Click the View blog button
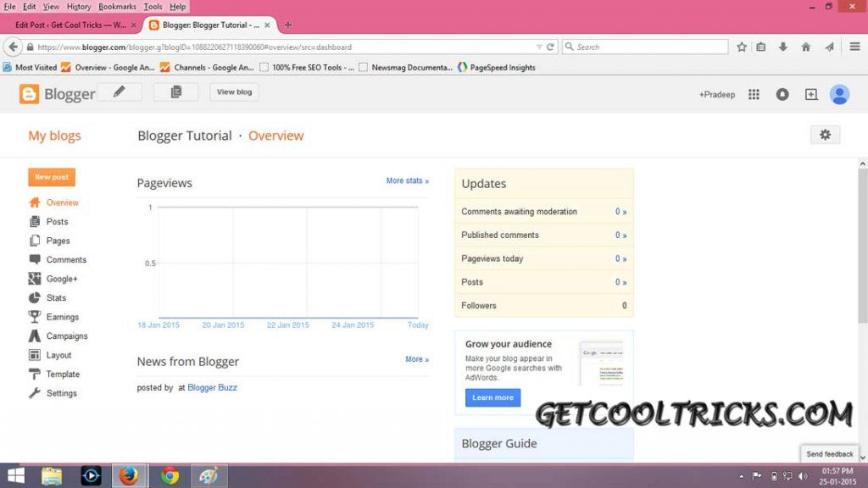The height and width of the screenshot is (488, 868). (x=234, y=91)
